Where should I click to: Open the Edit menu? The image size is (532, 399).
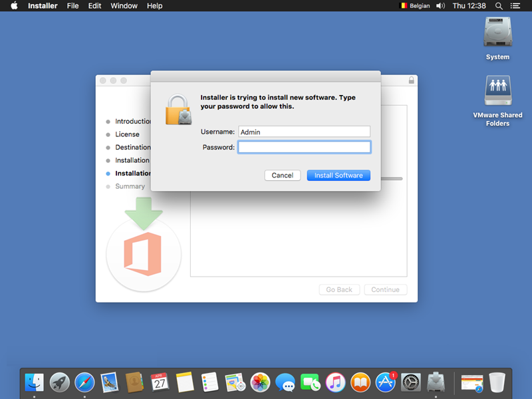pos(94,6)
